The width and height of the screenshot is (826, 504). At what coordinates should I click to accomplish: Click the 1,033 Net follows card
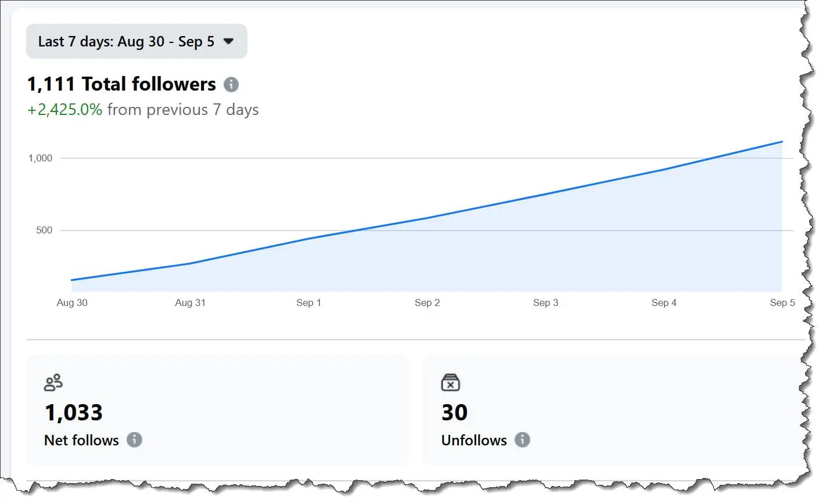pos(217,410)
